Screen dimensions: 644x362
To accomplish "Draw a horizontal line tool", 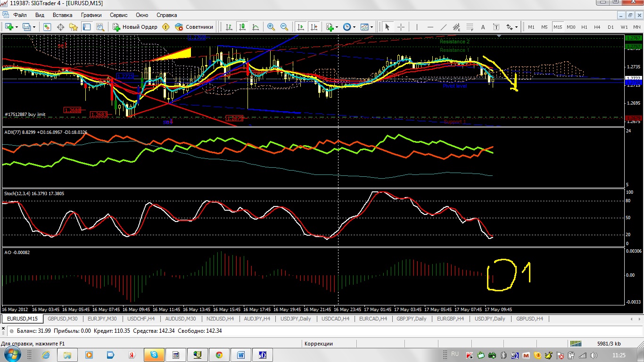I will point(430,27).
